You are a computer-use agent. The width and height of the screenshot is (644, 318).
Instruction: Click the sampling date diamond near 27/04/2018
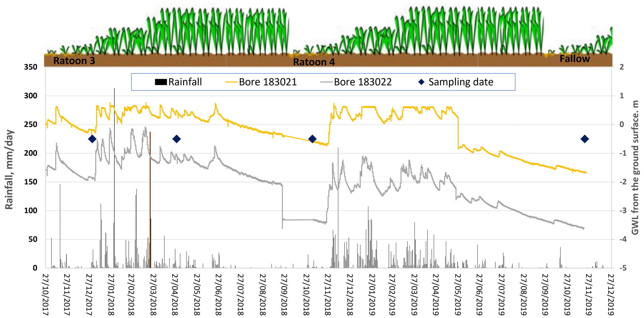177,139
